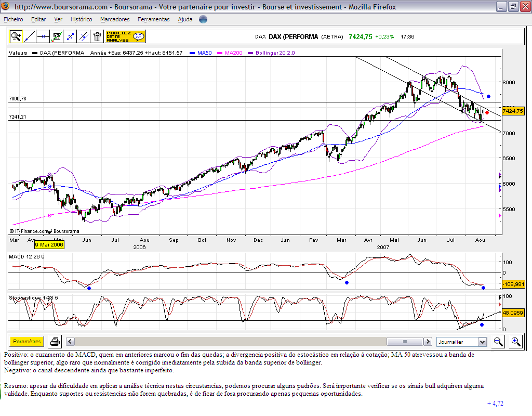Click the Firefox logo in title bar
532x416 pixels.
click(5, 6)
